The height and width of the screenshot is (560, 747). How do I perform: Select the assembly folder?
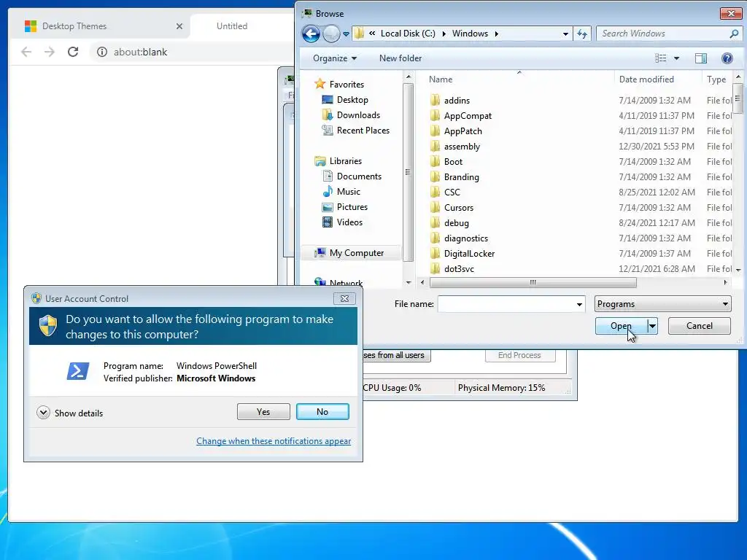pyautogui.click(x=462, y=146)
